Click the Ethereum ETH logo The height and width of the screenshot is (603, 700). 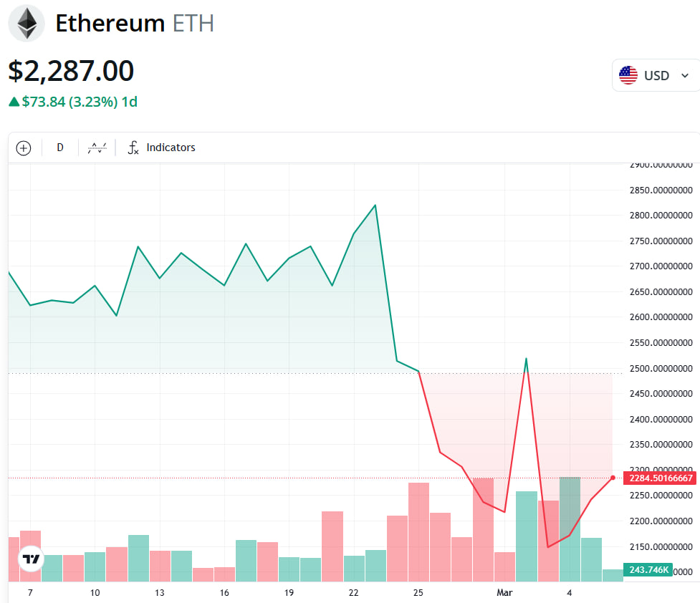coord(26,23)
